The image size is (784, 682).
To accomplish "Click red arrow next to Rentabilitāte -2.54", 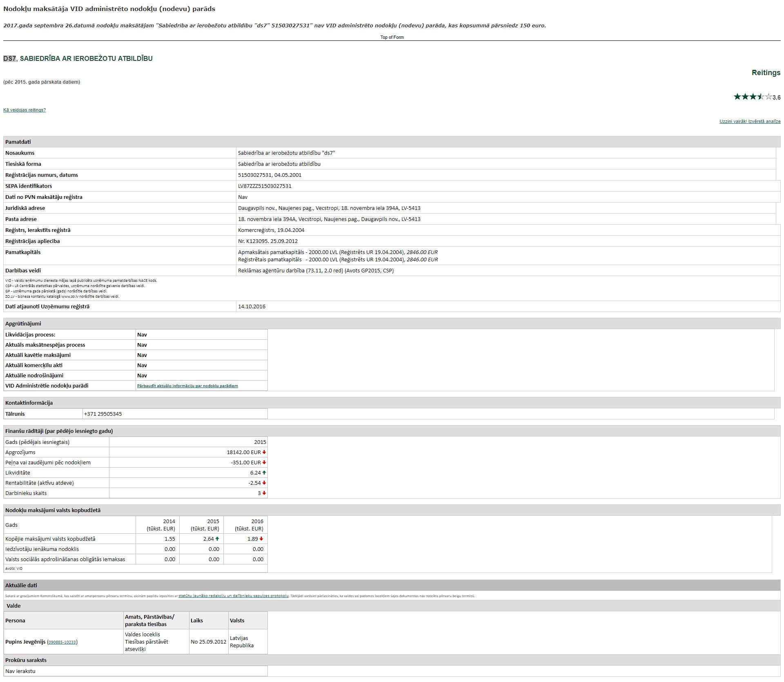I will click(264, 483).
